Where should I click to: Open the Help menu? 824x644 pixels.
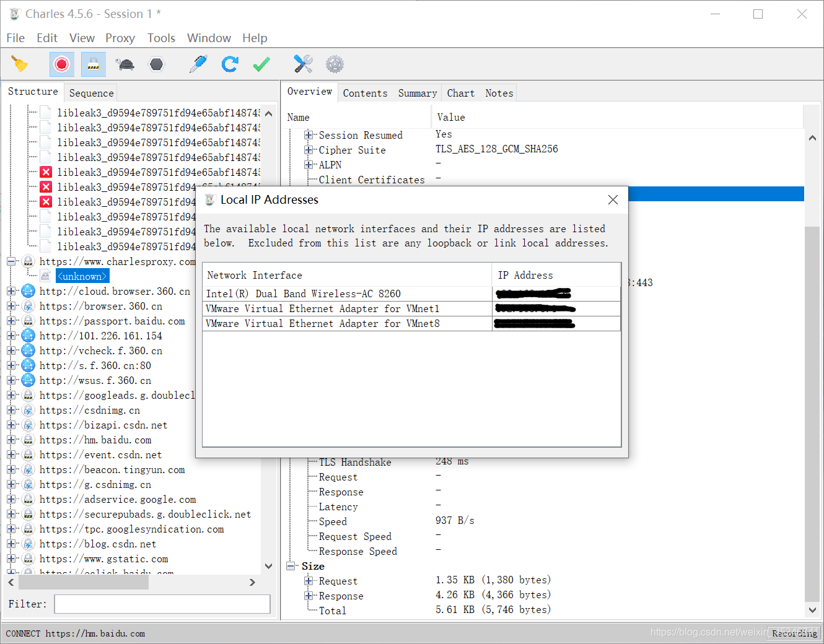point(255,38)
